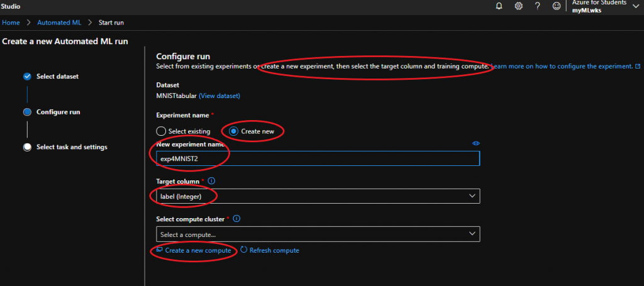Image resolution: width=644 pixels, height=286 pixels.
Task: Toggle the eye icon above experiment name
Action: click(x=476, y=143)
